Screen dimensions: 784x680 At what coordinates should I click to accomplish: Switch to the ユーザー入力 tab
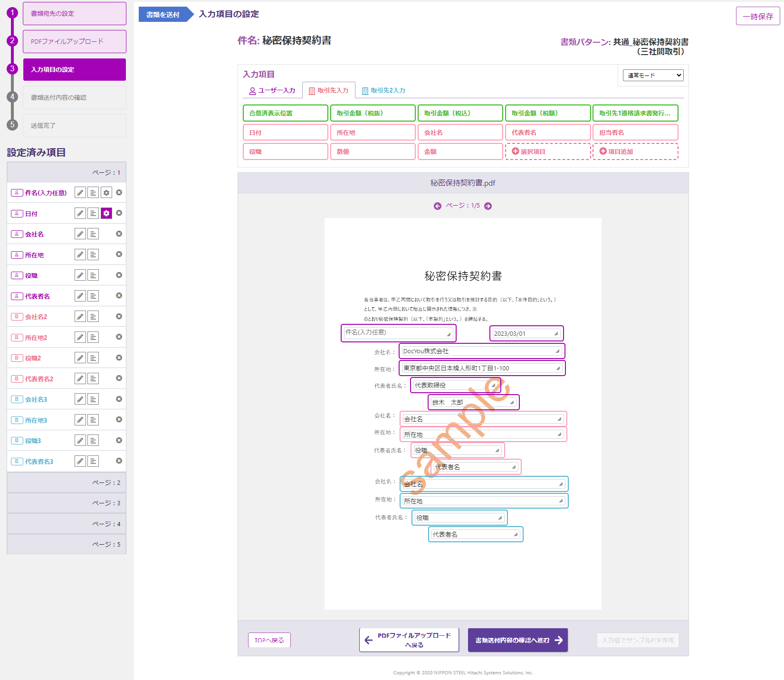point(272,90)
